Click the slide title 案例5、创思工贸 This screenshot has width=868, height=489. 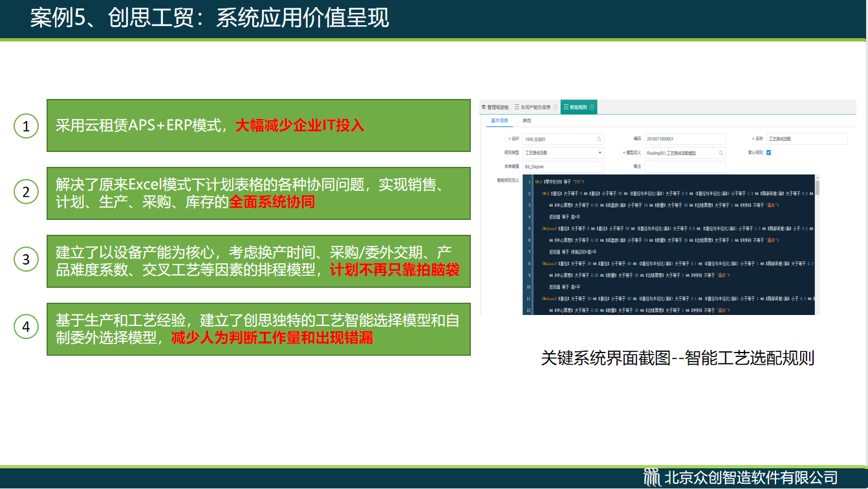click(x=111, y=18)
